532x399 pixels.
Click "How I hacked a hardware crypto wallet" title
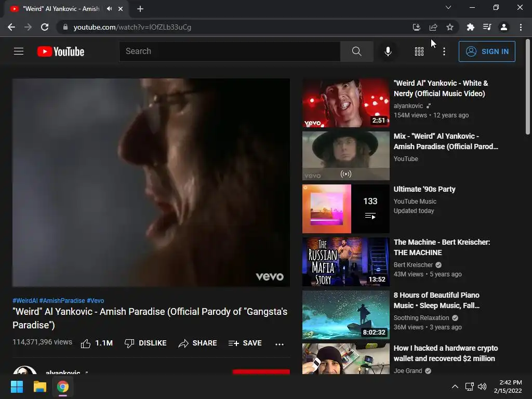[445, 353]
